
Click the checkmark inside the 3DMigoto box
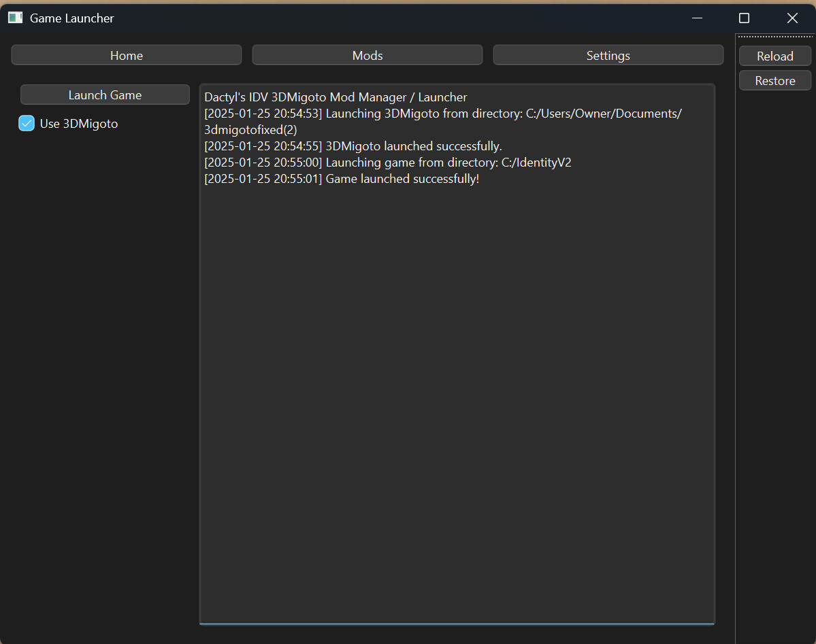coord(26,123)
